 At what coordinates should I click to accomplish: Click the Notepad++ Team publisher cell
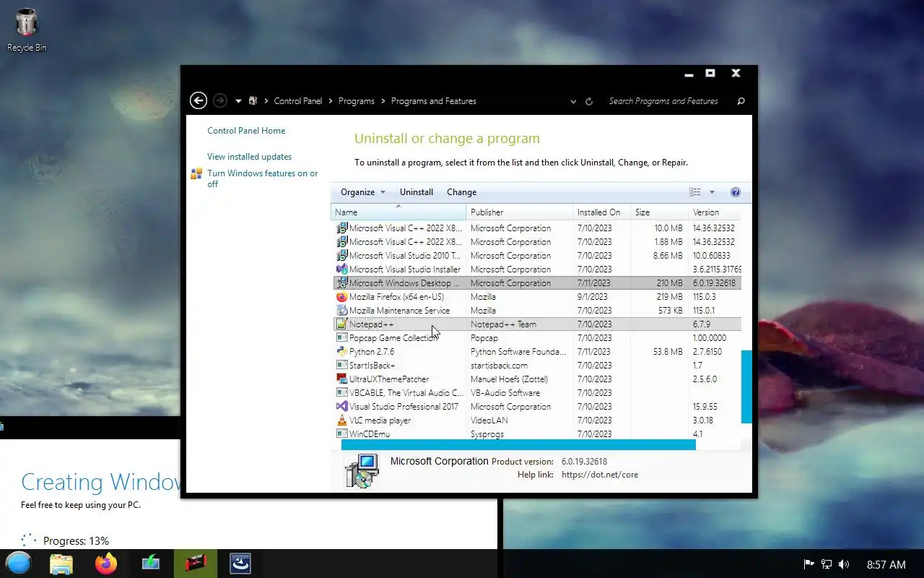(x=504, y=324)
